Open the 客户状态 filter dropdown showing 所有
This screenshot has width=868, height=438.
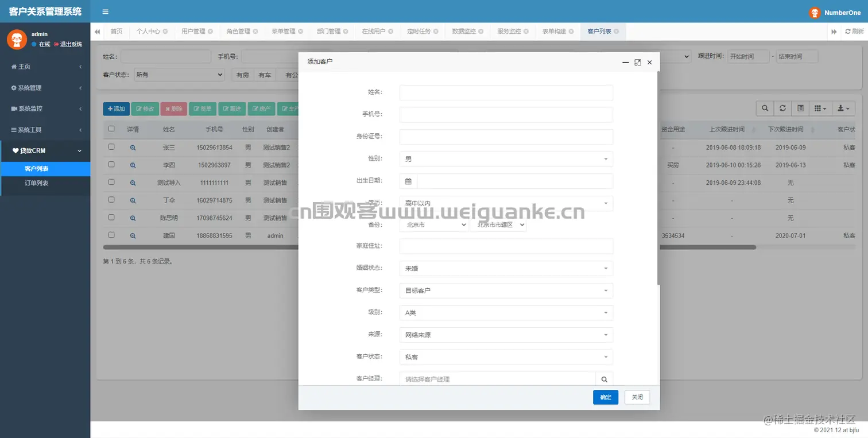pos(179,75)
